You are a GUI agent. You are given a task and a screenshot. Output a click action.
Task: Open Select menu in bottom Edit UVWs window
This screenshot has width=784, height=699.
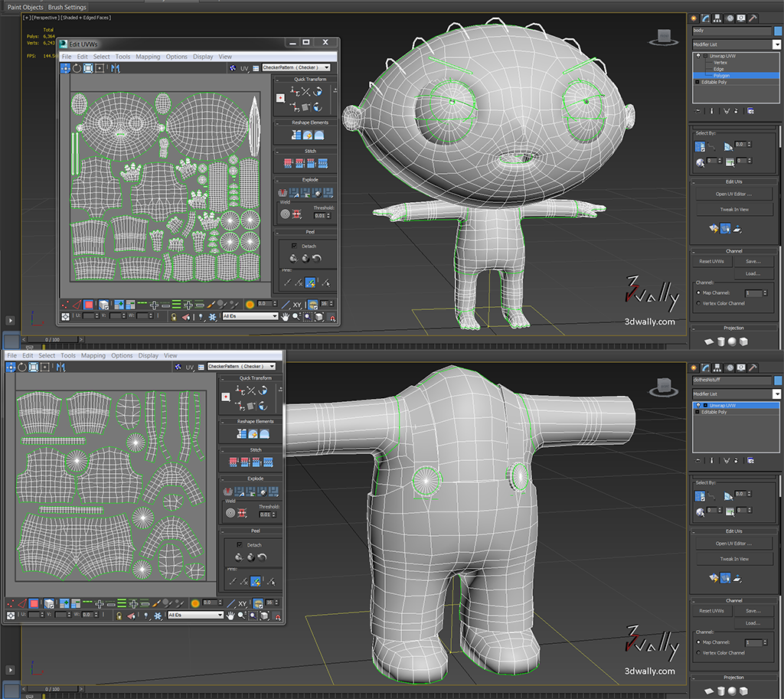pyautogui.click(x=47, y=355)
